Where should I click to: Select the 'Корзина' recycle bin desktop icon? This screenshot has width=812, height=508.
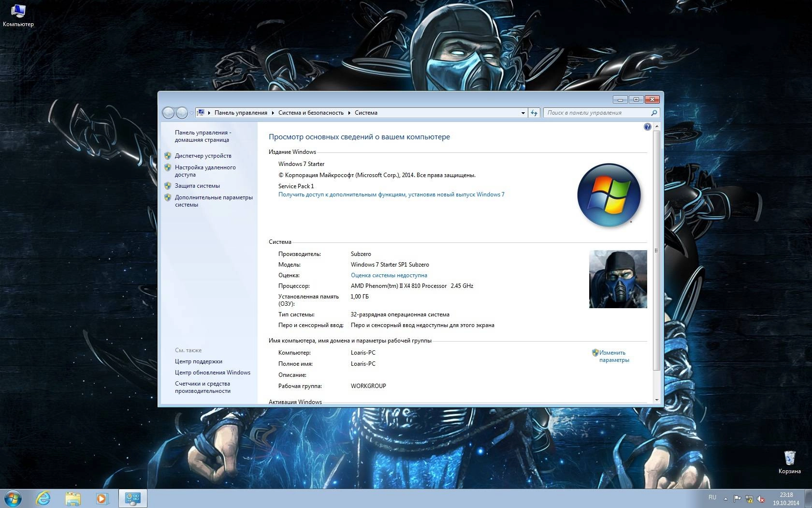tap(789, 462)
